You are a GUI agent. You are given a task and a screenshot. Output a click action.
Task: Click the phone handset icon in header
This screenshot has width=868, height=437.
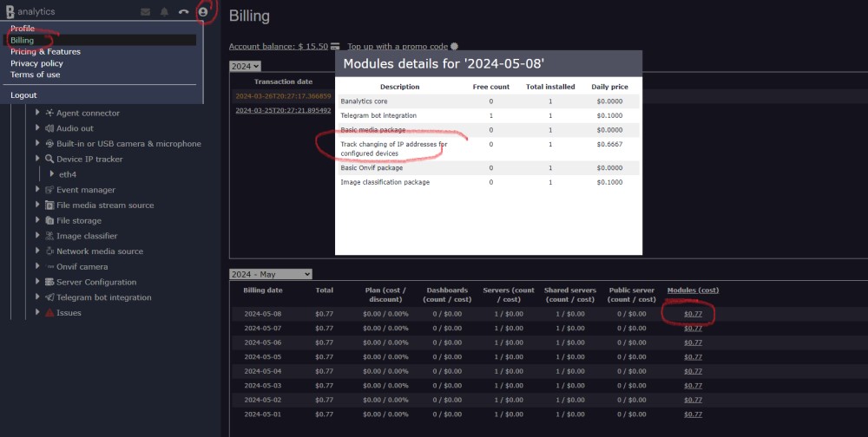[183, 12]
